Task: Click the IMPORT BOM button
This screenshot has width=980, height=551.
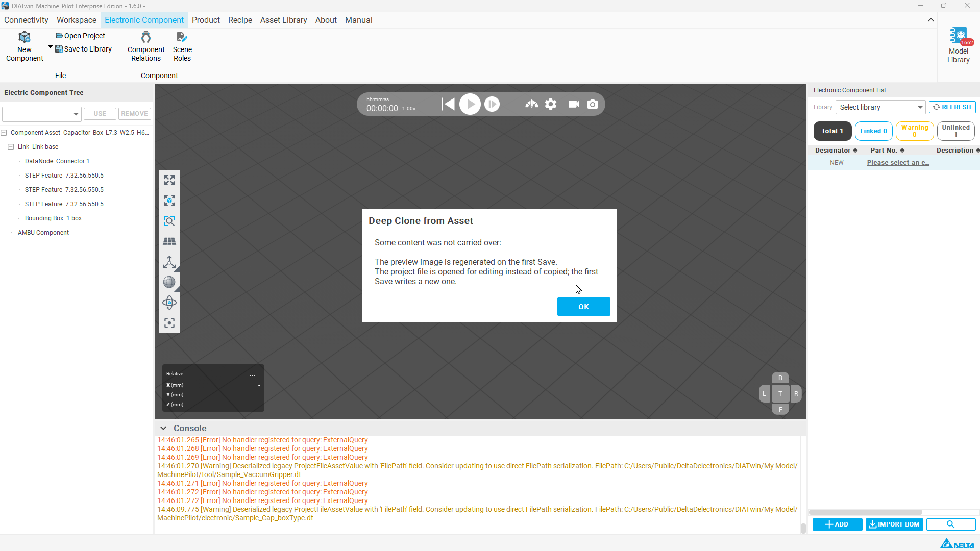Action: click(894, 524)
